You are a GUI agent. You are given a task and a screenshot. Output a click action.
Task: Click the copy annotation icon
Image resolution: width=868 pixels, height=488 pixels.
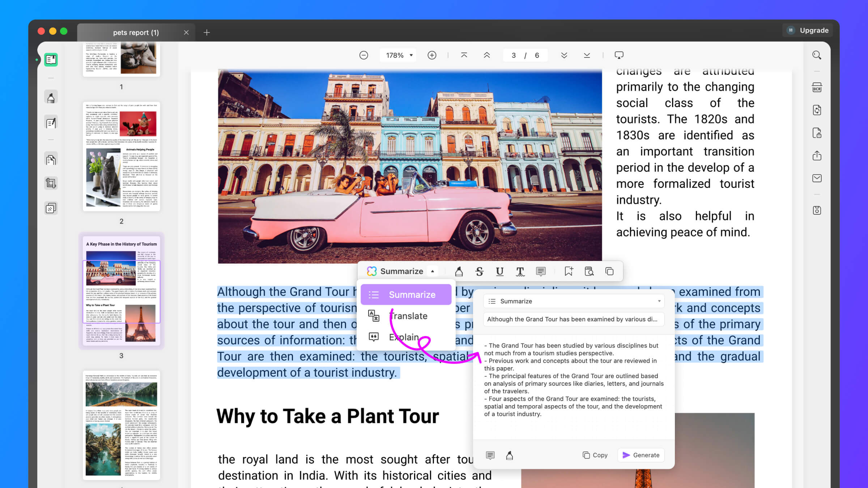[x=609, y=271]
